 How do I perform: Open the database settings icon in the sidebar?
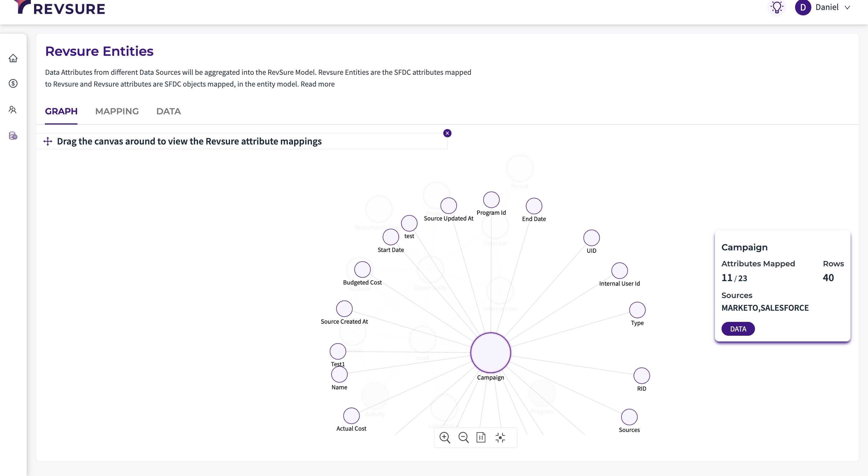click(x=13, y=136)
